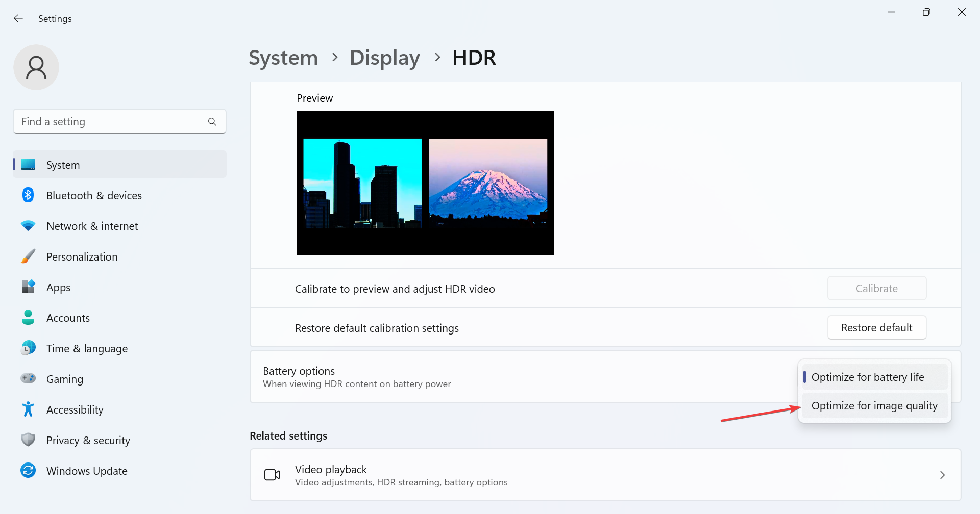Viewport: 980px width, 514px height.
Task: Close the Settings window
Action: point(962,12)
